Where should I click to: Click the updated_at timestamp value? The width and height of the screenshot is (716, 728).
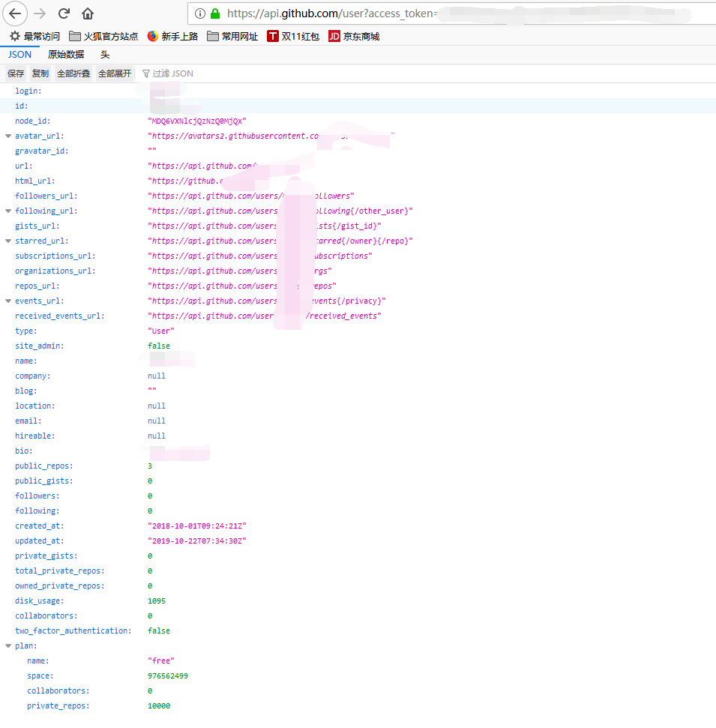coord(197,541)
